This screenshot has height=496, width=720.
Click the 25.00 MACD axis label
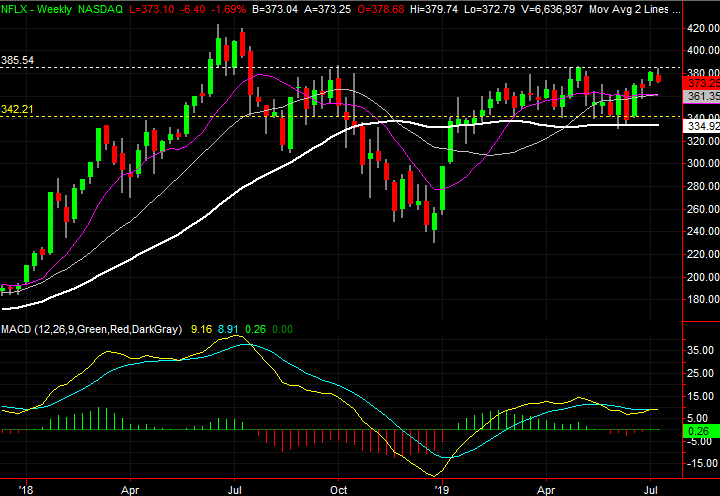[x=702, y=373]
